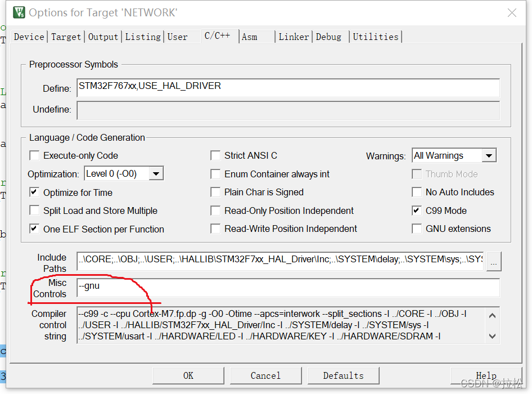
Task: Enable Read-Write Position Independent
Action: [215, 229]
